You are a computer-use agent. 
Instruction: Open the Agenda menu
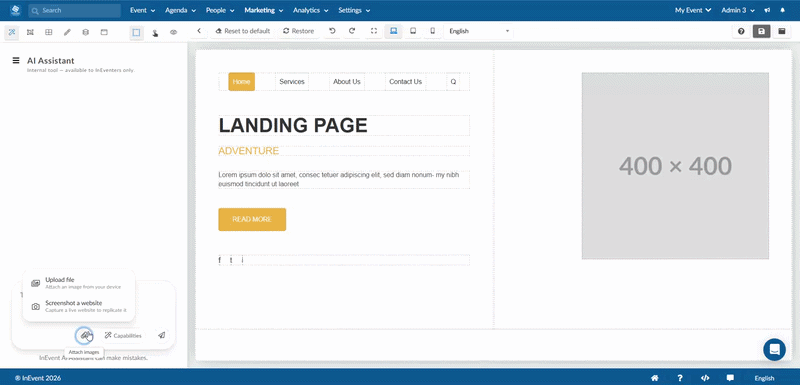pyautogui.click(x=180, y=10)
